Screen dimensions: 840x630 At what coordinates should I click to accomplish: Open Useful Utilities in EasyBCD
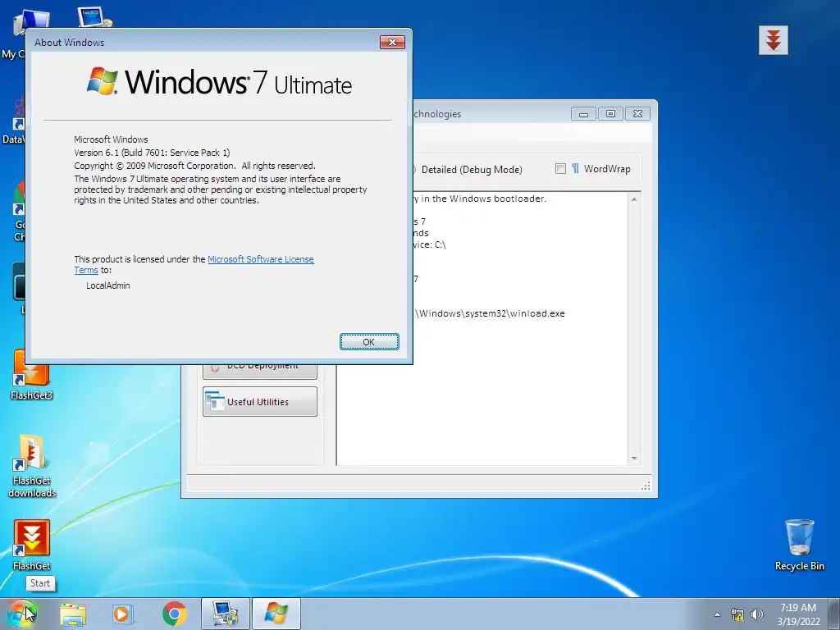pyautogui.click(x=260, y=402)
